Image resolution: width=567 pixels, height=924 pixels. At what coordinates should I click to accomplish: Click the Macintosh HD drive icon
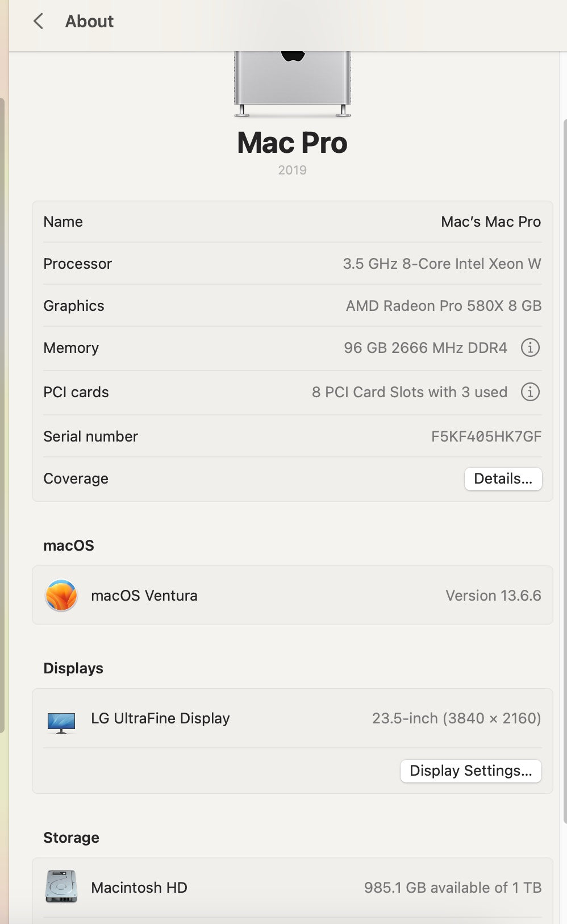61,886
